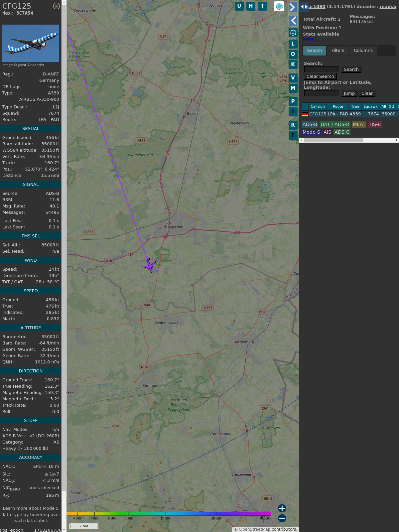Sort table by Route column
This screenshot has height=532, width=399.
tap(338, 106)
